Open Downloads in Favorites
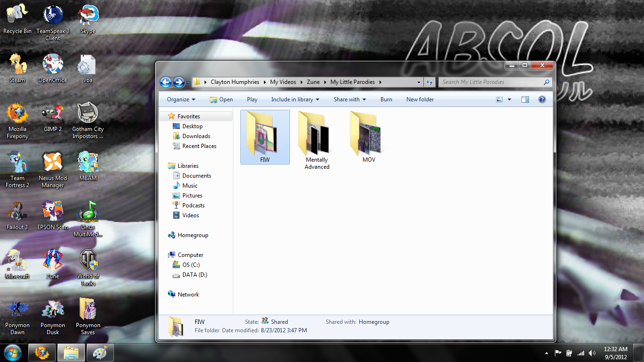Viewport: 644px width, 362px height. coord(196,136)
